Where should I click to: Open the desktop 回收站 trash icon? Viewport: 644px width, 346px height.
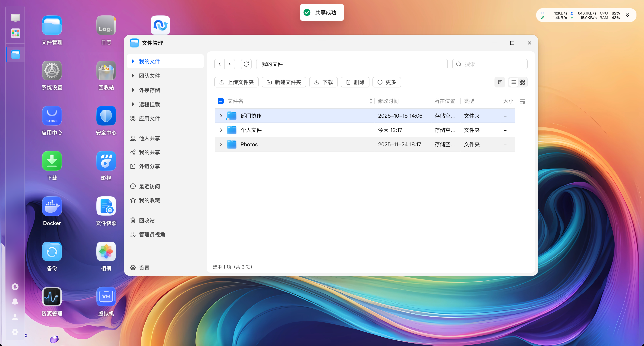tap(106, 71)
